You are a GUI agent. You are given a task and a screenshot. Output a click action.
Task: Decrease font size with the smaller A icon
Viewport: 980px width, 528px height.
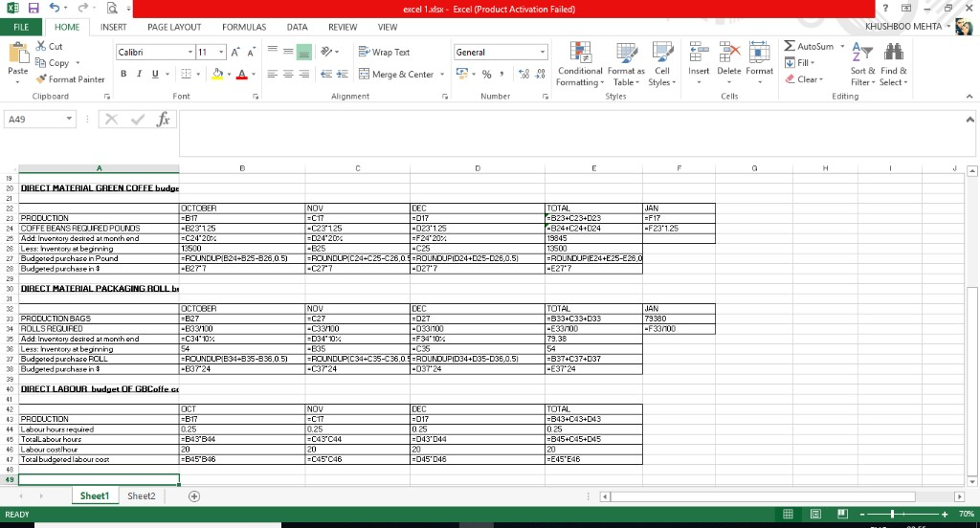click(252, 53)
